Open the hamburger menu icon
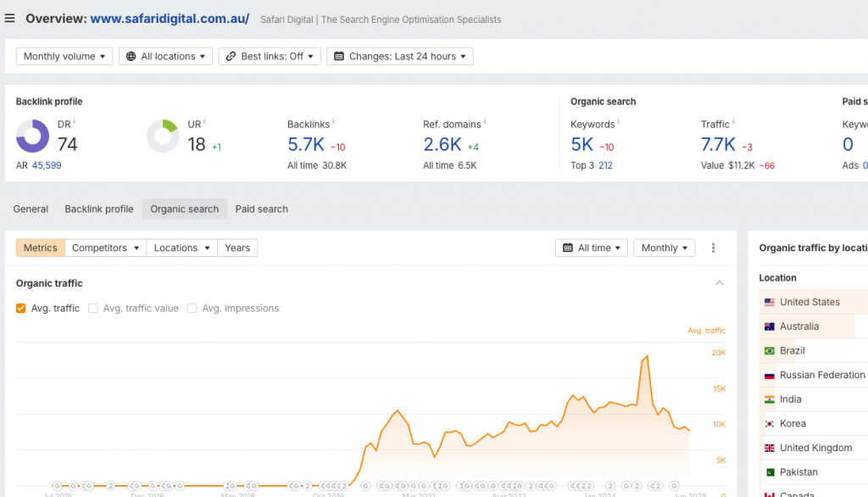This screenshot has width=868, height=497. [x=9, y=19]
